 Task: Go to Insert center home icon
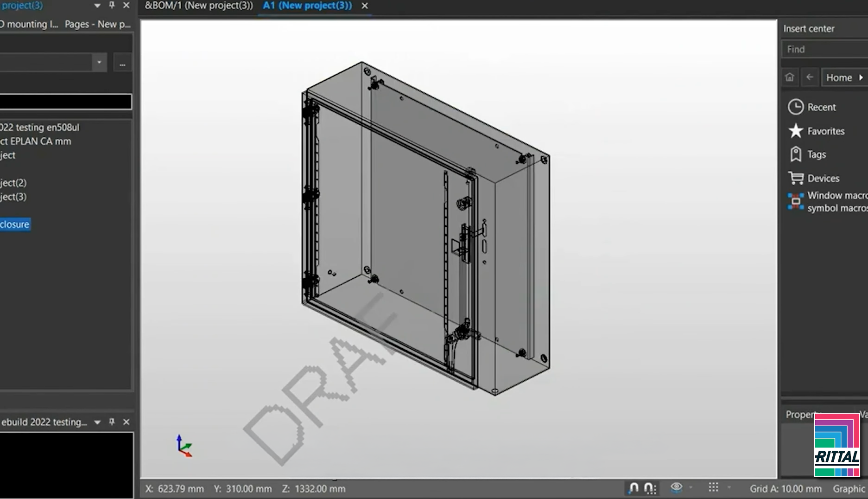[790, 77]
